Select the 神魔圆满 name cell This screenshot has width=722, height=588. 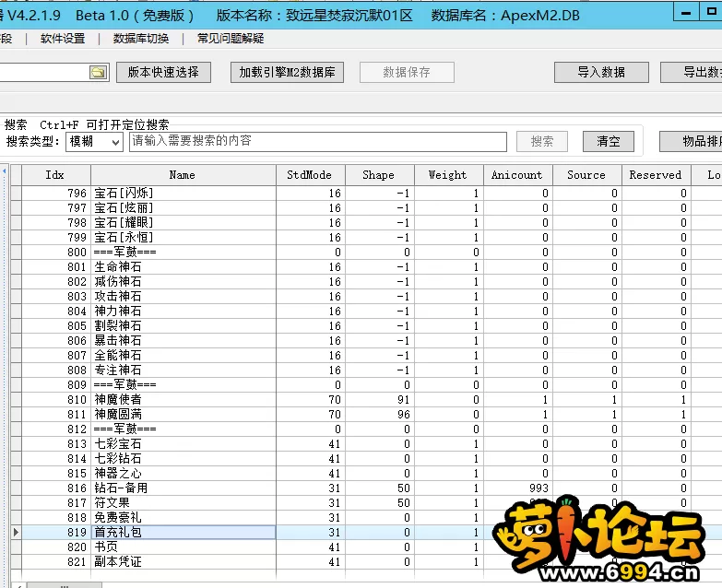coord(183,414)
